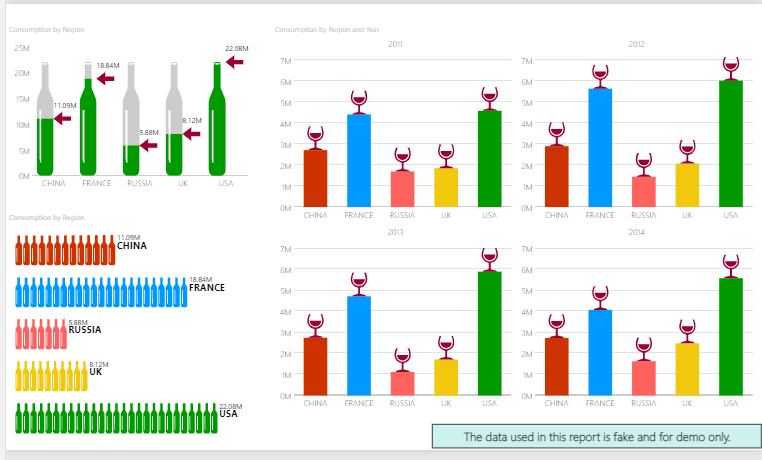This screenshot has height=460, width=762.
Task: Click the arrow pointing at the UK bottle
Action: 191,133
